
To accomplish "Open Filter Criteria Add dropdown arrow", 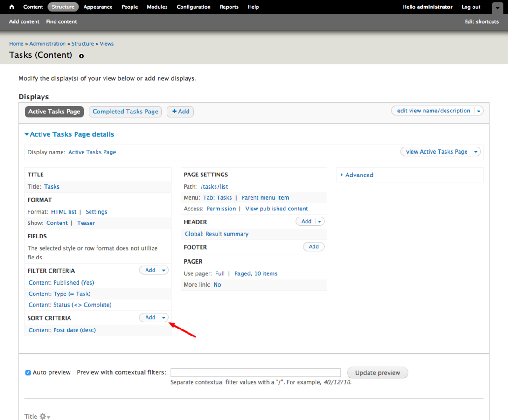I will pos(164,270).
